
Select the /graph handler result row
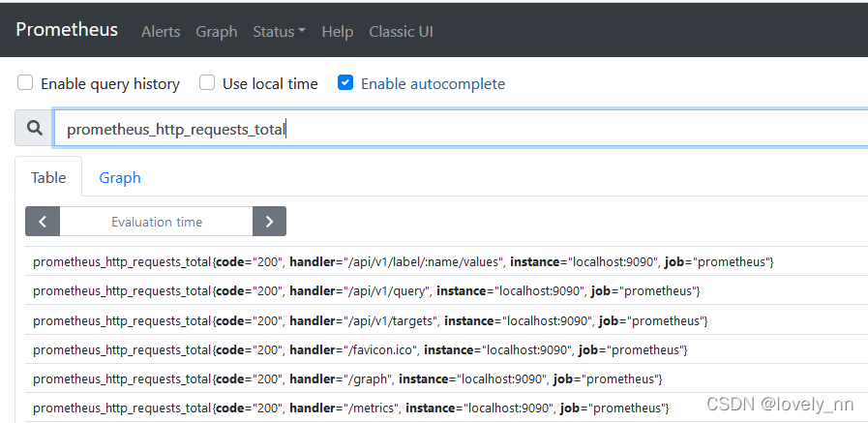tap(446, 378)
